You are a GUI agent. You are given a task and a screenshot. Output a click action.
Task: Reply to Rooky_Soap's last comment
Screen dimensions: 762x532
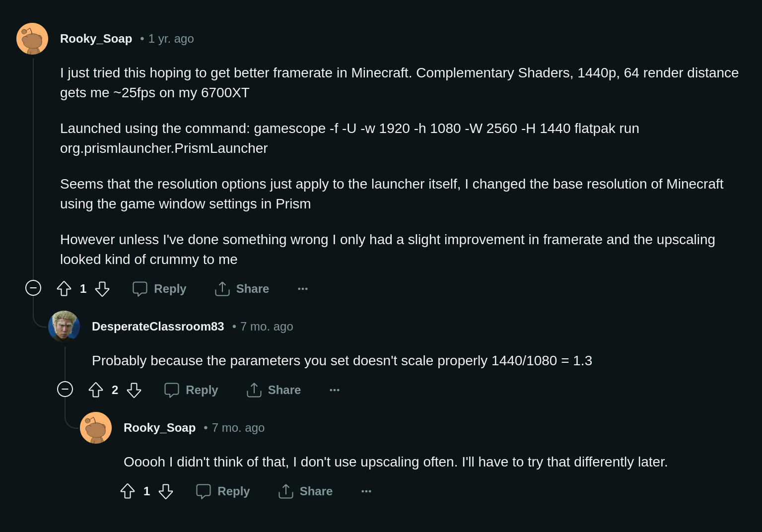point(223,491)
